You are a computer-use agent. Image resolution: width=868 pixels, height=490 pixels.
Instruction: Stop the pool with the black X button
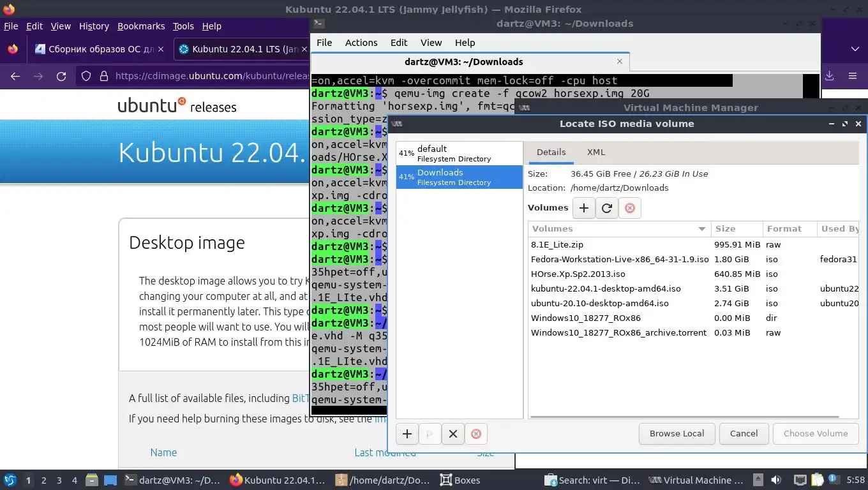coord(453,434)
